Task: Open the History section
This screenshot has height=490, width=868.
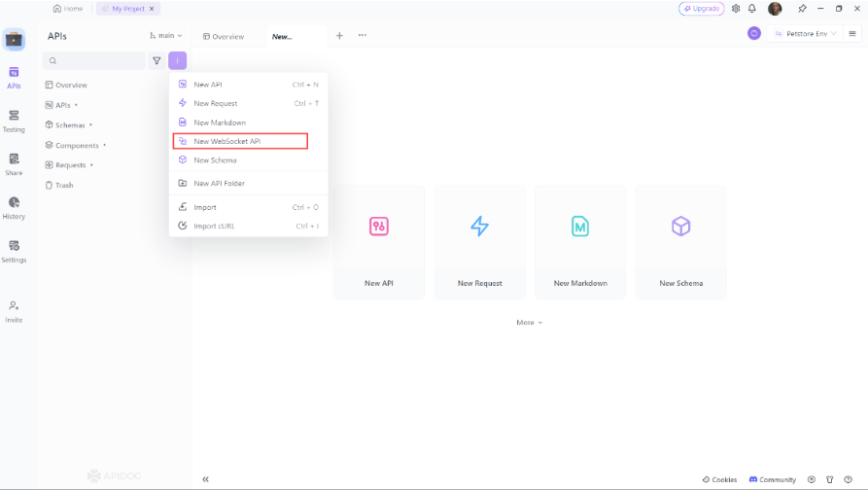Action: tap(14, 208)
